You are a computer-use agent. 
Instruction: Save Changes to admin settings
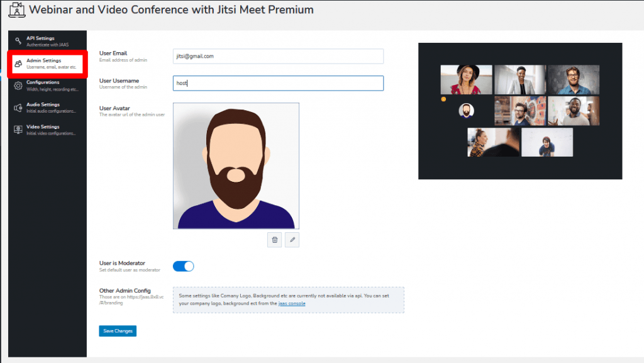click(118, 331)
